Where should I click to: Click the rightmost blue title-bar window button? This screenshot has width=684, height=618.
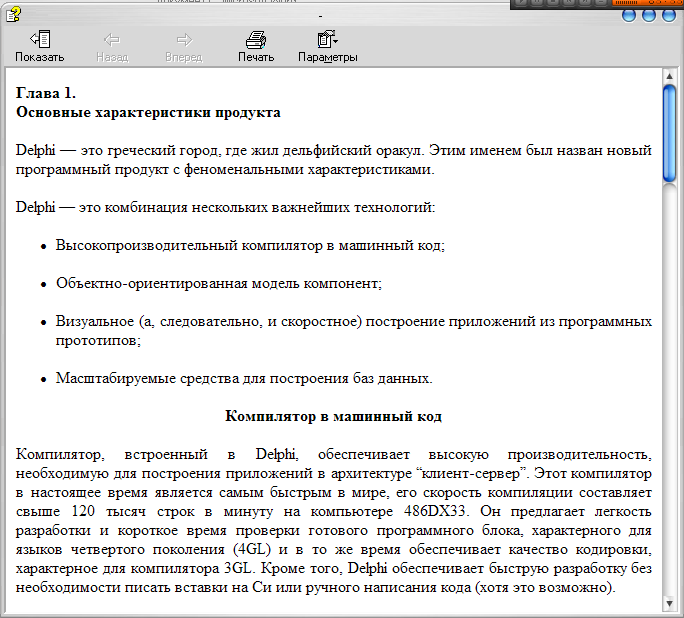click(669, 15)
